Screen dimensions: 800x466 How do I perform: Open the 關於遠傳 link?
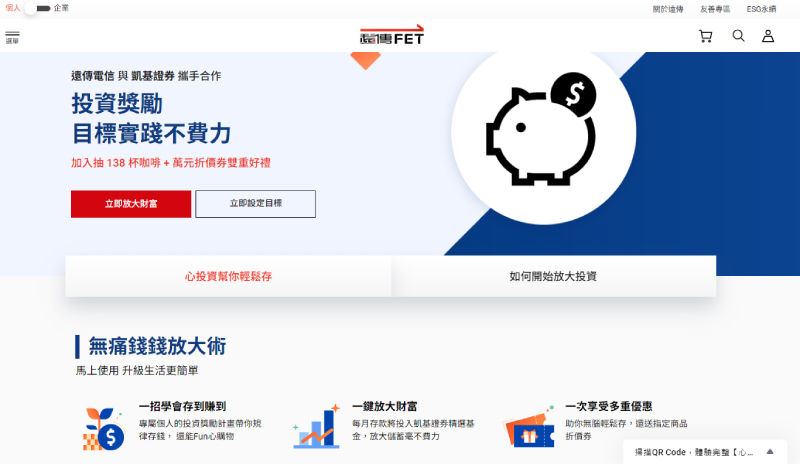tap(668, 9)
